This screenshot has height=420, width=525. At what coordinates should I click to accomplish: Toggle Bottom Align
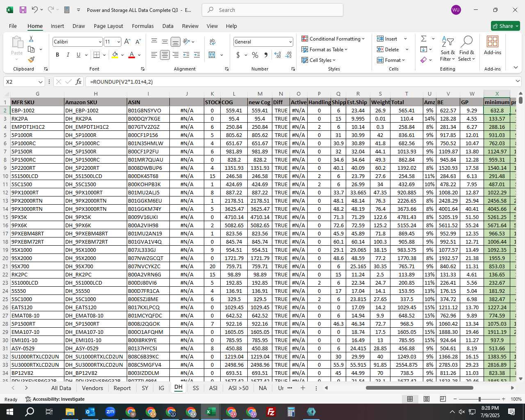(x=176, y=41)
